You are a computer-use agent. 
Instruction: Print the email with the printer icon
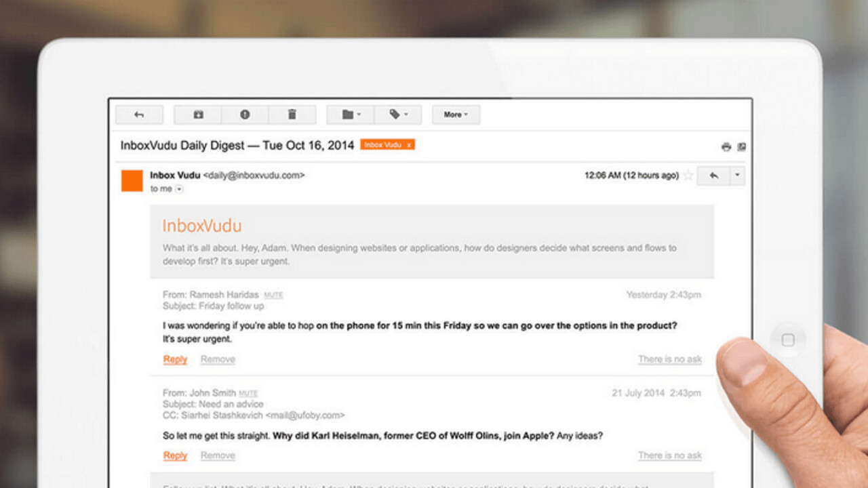726,146
